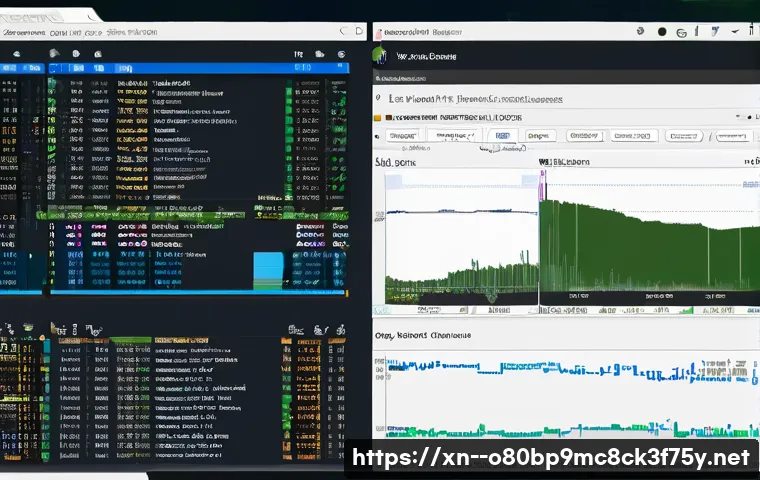
Task: Click the first pill button in the filter row
Action: coord(403,136)
